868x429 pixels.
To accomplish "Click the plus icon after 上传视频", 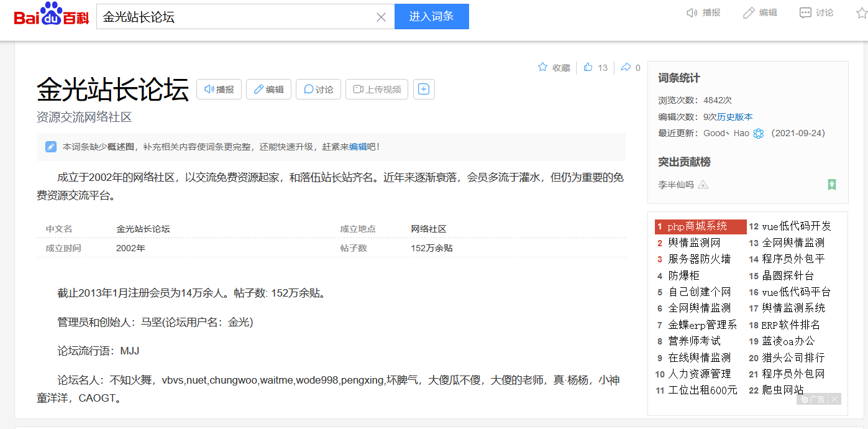I will pos(424,89).
